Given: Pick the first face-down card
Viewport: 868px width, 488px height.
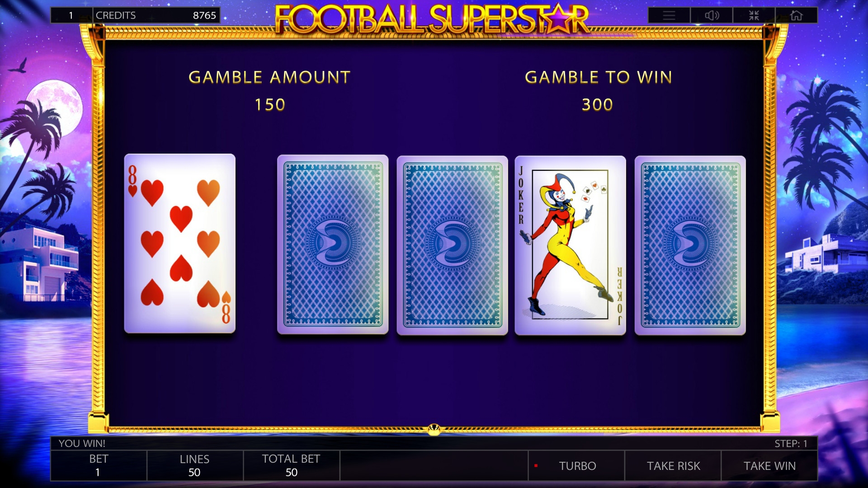Looking at the screenshot, I should pyautogui.click(x=333, y=245).
